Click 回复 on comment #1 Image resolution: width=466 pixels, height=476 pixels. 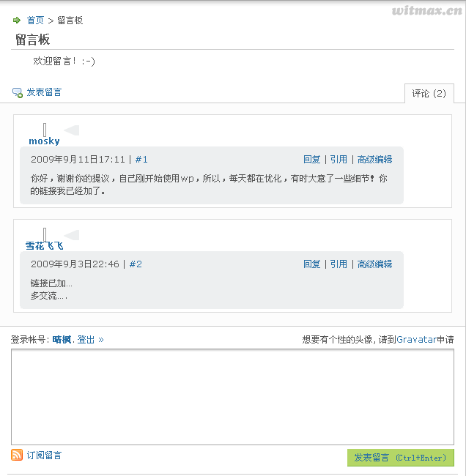point(311,160)
